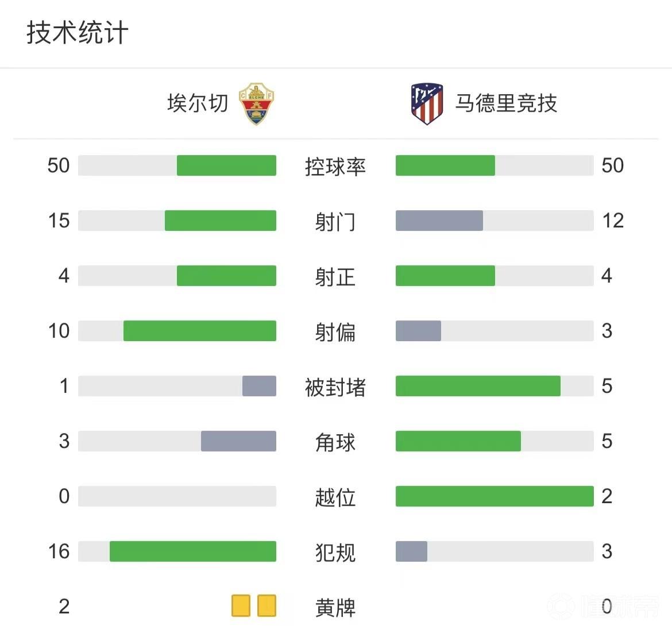The height and width of the screenshot is (626, 672).
Task: Click Elche's green possession bar
Action: click(x=226, y=165)
